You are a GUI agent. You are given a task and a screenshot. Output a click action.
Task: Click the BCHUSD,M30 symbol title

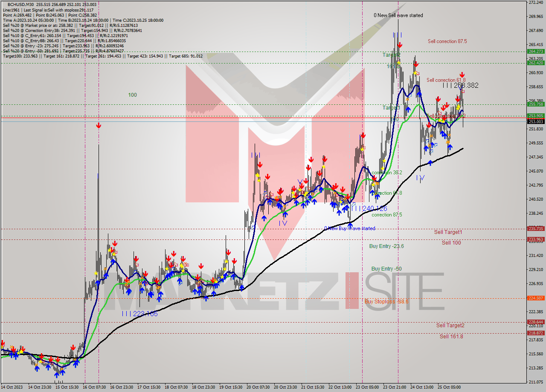(21, 4)
